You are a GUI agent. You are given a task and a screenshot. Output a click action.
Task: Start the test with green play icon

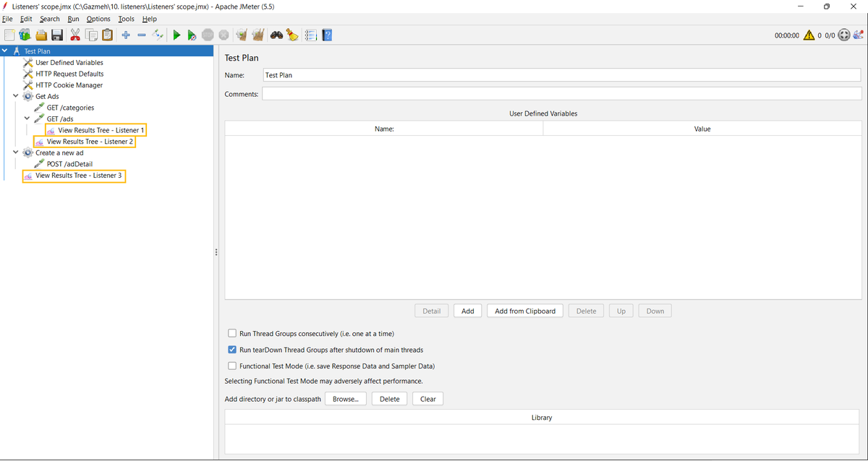click(x=176, y=35)
